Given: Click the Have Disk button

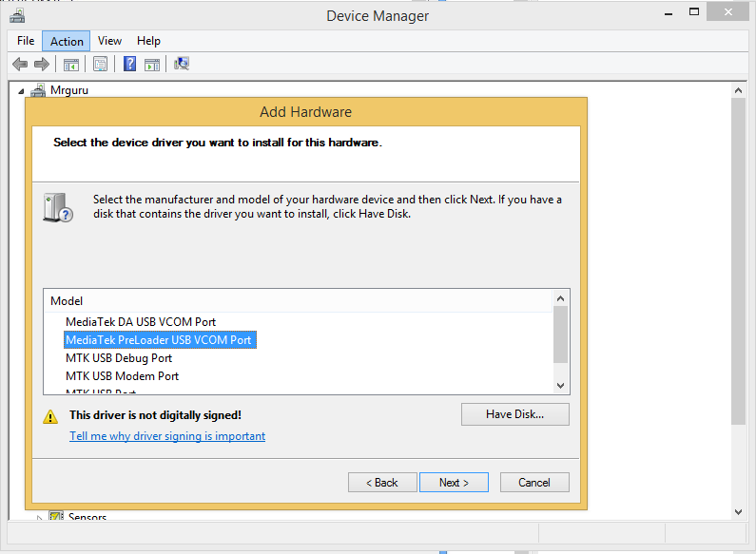Looking at the screenshot, I should (x=514, y=414).
